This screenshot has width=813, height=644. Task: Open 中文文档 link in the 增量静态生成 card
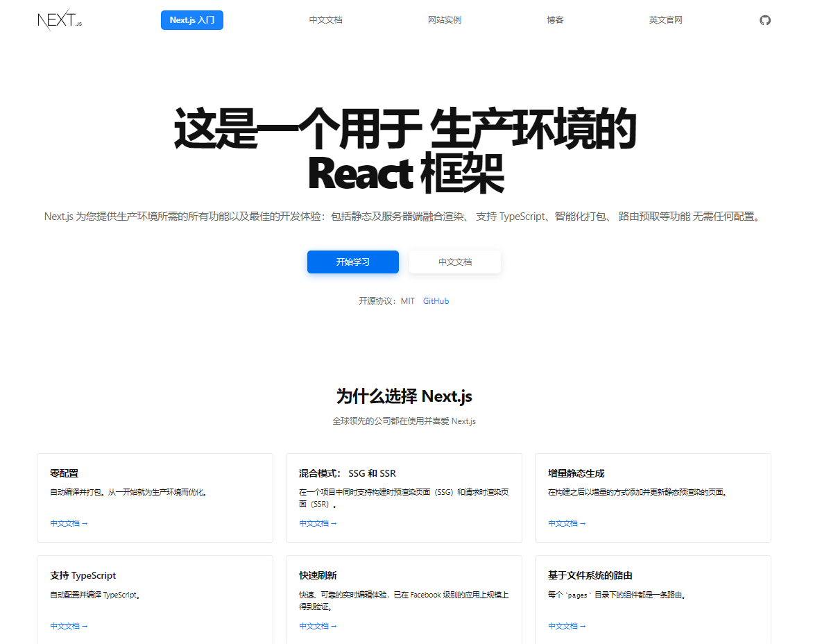(x=567, y=524)
